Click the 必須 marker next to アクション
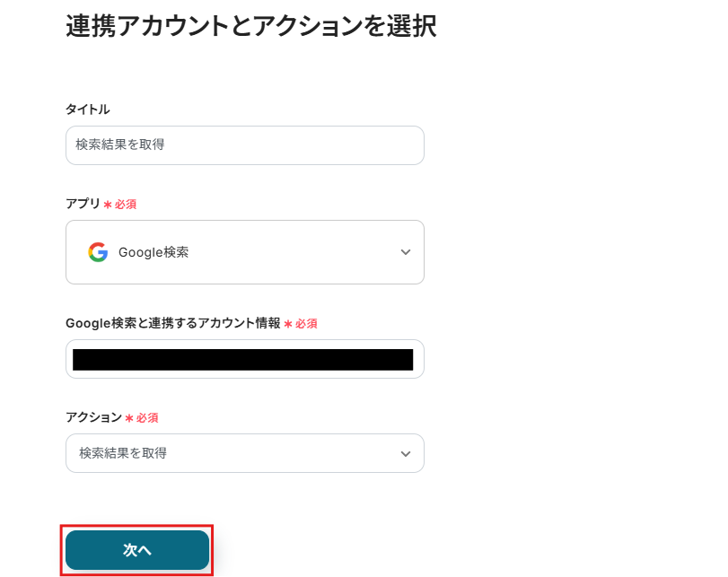The width and height of the screenshot is (728, 577). 147,418
